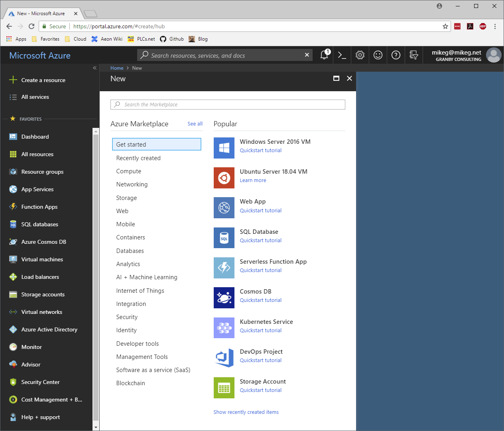Focus the Search resources, services, and docs box
Image resolution: width=504 pixels, height=431 pixels.
(x=225, y=55)
